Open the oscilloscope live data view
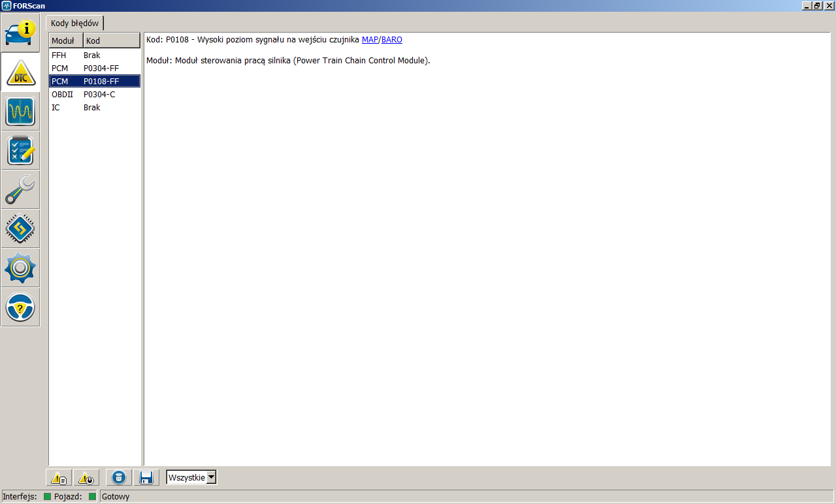Image resolution: width=836 pixels, height=504 pixels. [20, 112]
